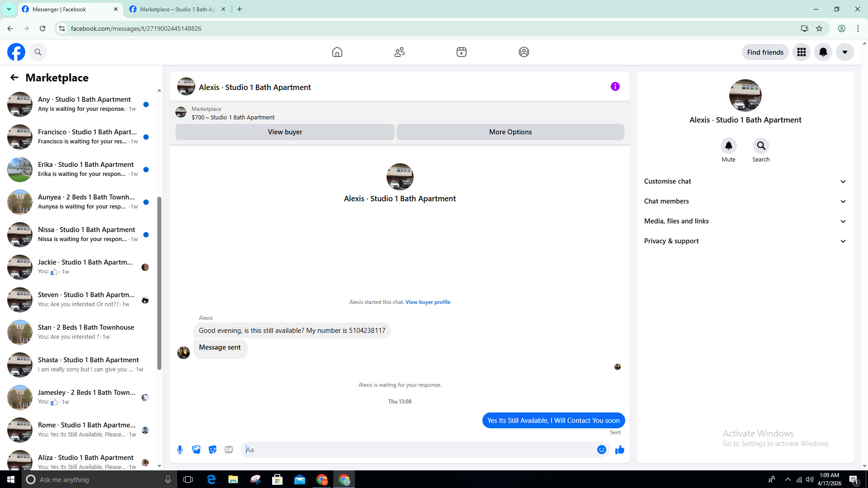Screen dimensions: 868x488
Task: Open the Francisco · Studio 1 Bath conversation
Action: click(79, 137)
